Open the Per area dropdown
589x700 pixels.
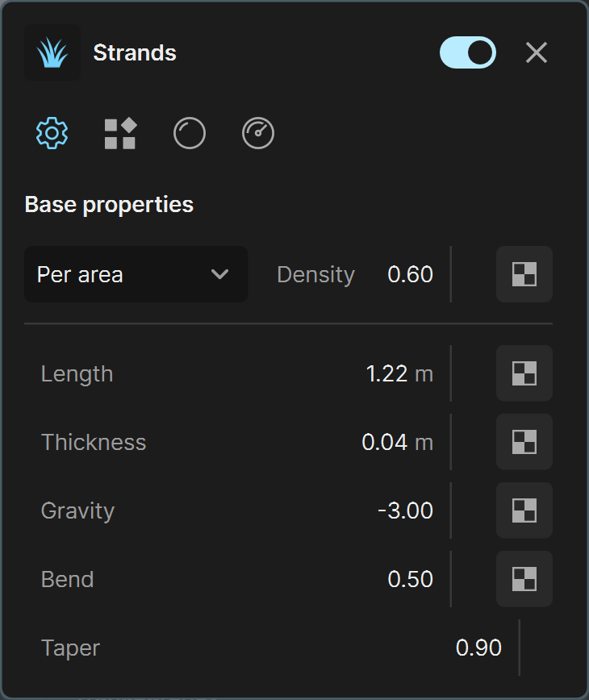click(x=136, y=274)
